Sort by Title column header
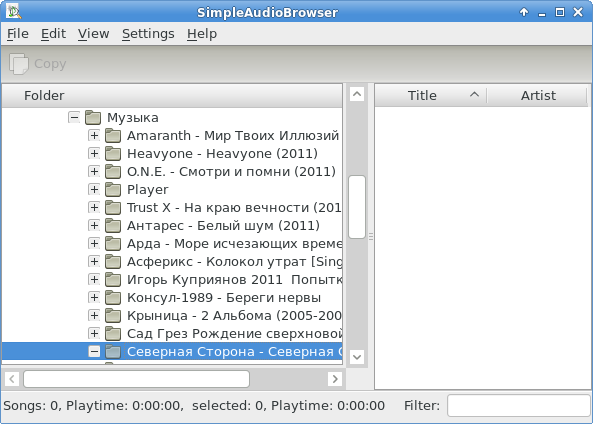 tap(430, 96)
